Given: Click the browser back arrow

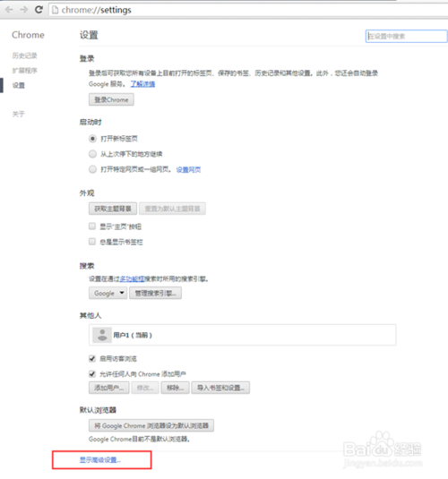Looking at the screenshot, I should [9, 10].
